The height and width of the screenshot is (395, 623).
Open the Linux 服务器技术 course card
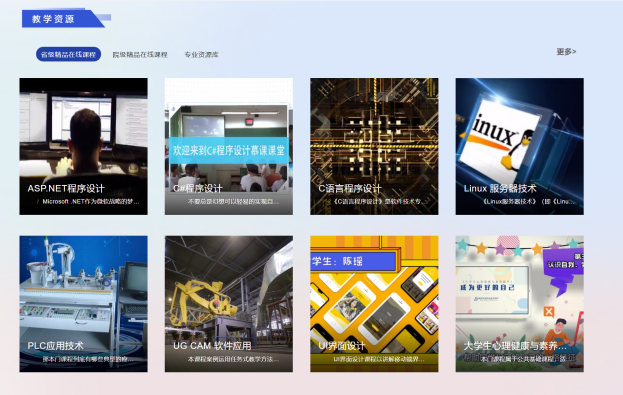[520, 146]
